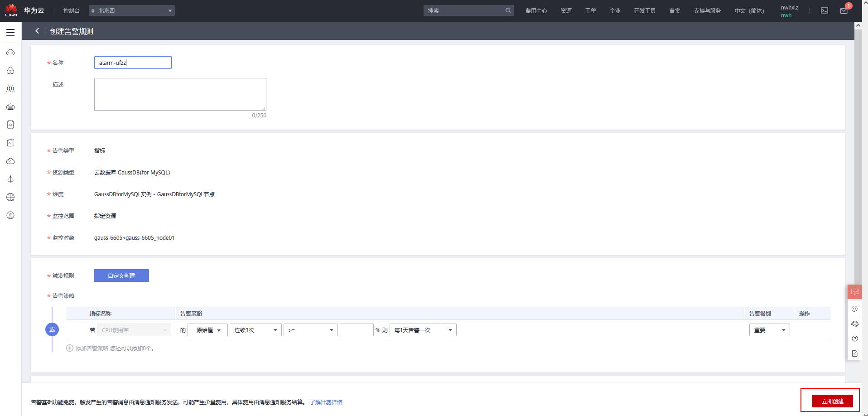Click the IP circle sidebar icon
This screenshot has width=868, height=416.
click(x=10, y=215)
